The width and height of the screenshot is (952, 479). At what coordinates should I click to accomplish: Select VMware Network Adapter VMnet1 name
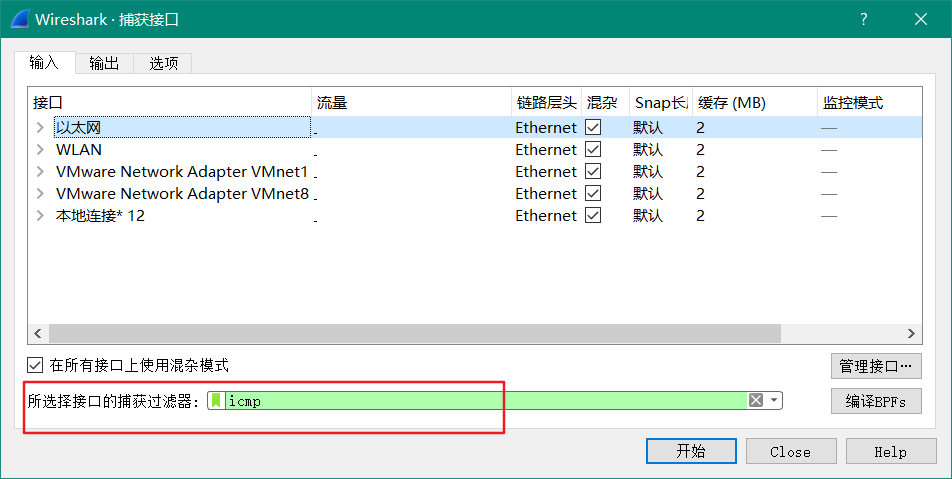182,171
